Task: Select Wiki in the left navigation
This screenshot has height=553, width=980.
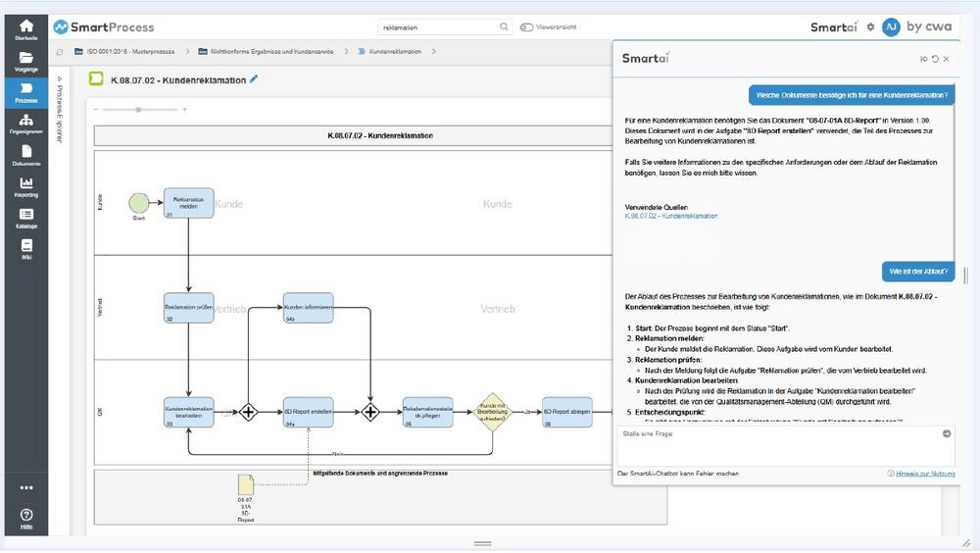Action: tap(25, 249)
